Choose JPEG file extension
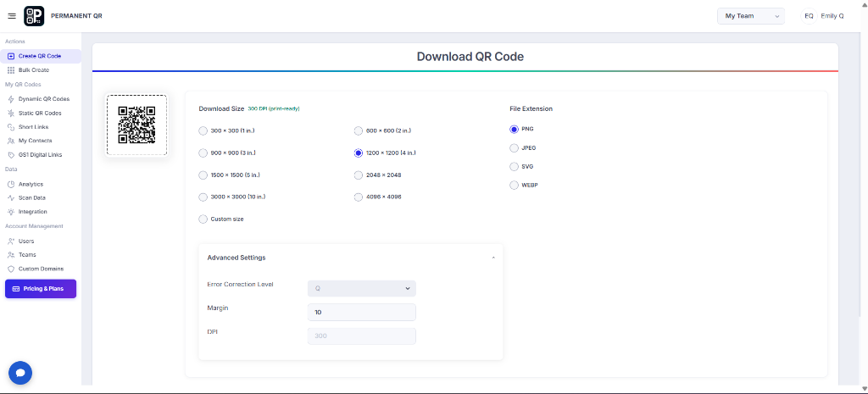The image size is (868, 394). click(x=515, y=147)
